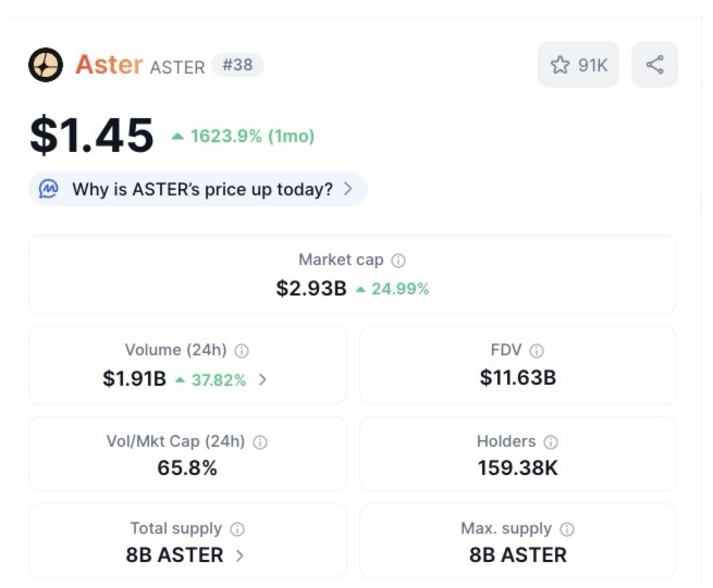713x588 pixels.
Task: Click the chat bubble icon beside the price question
Action: (49, 189)
